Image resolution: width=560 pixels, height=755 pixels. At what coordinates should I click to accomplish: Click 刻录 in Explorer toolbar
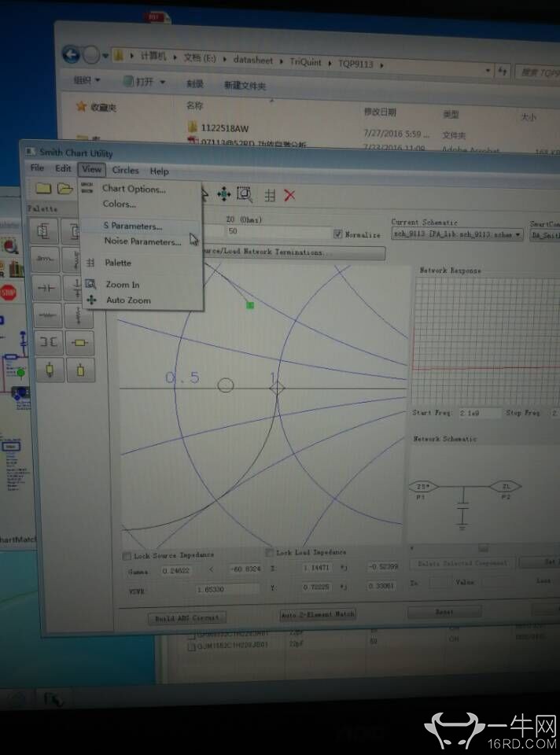pyautogui.click(x=194, y=84)
